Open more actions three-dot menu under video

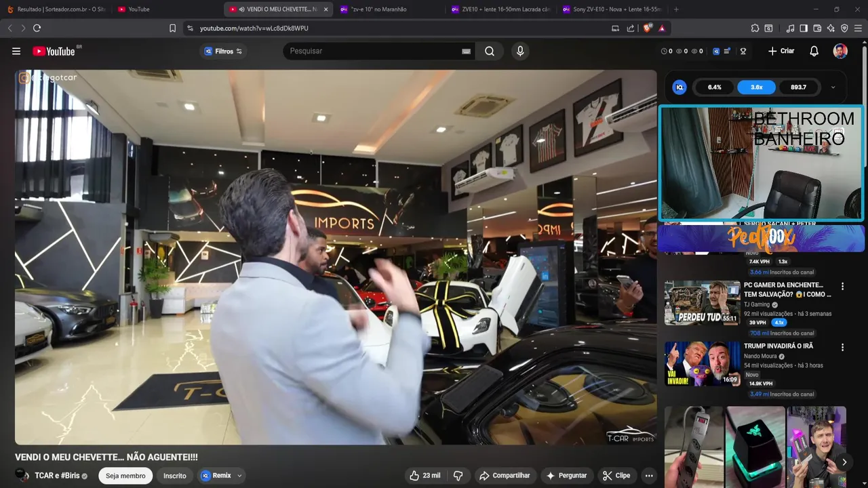point(649,476)
